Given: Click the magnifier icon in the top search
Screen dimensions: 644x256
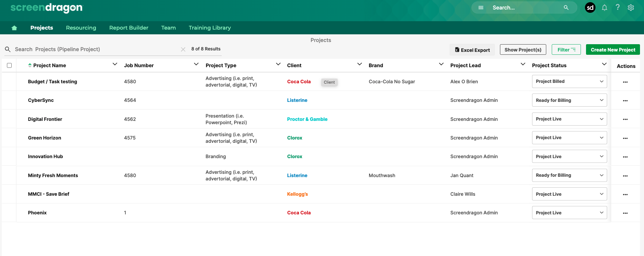Looking at the screenshot, I should (566, 8).
